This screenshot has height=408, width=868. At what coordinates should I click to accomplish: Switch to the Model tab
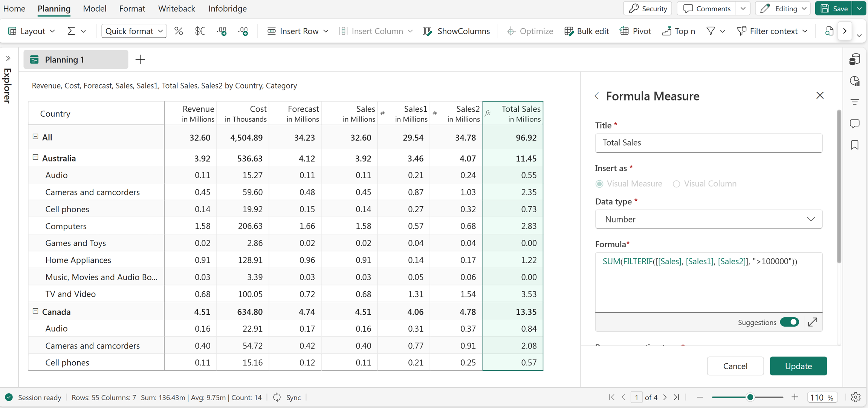point(95,8)
